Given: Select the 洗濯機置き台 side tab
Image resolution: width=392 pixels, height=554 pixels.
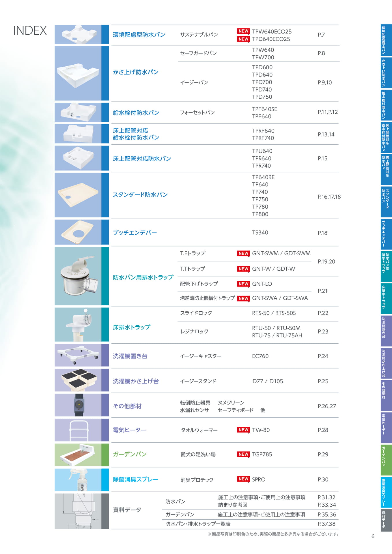Looking at the screenshot, I should pos(386,331).
